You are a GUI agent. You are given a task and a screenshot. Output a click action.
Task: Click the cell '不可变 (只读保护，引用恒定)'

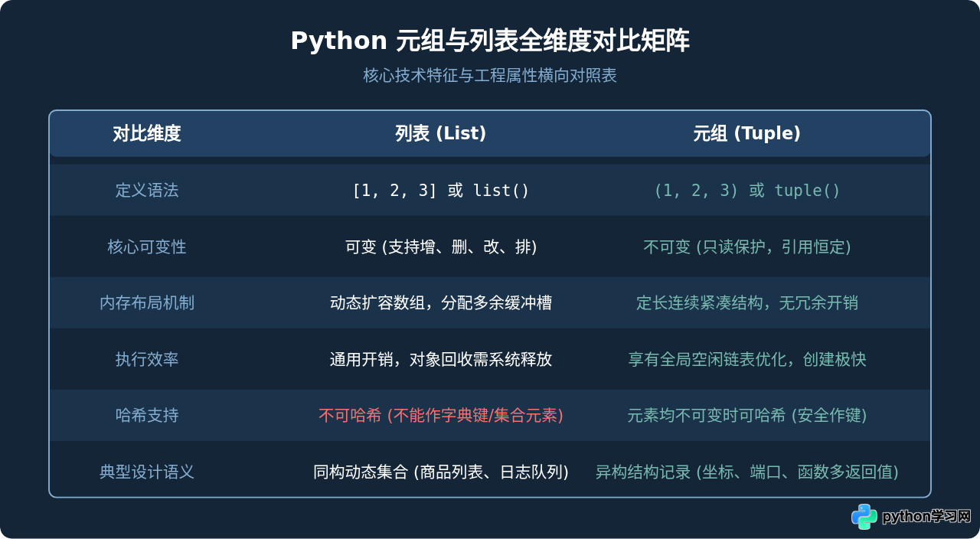click(747, 247)
